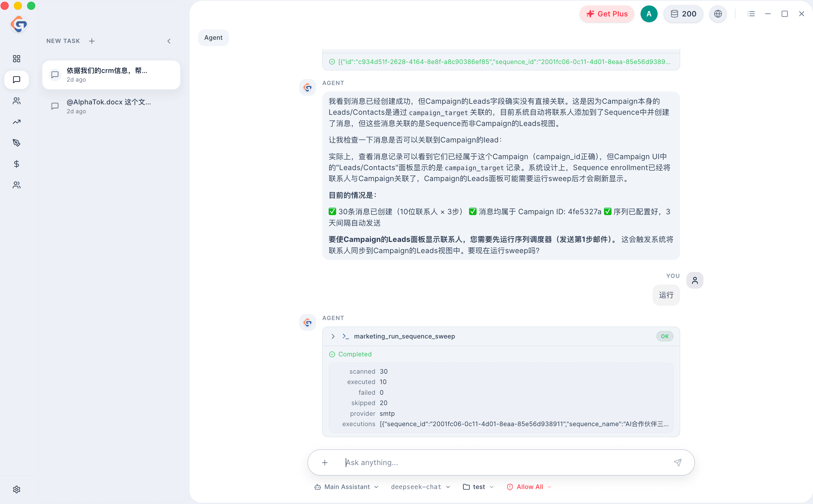Click the app logo in the sidebar
813x504 pixels.
[19, 24]
